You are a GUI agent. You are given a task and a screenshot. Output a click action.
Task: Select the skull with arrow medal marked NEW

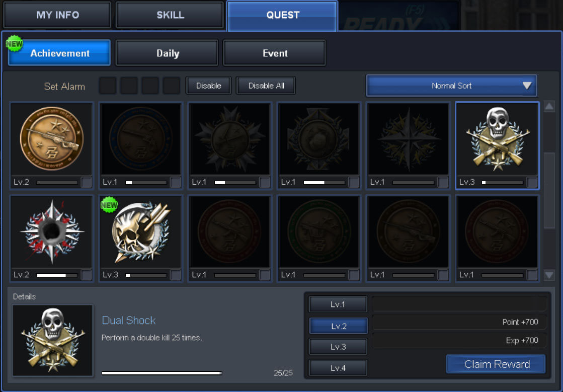click(140, 232)
